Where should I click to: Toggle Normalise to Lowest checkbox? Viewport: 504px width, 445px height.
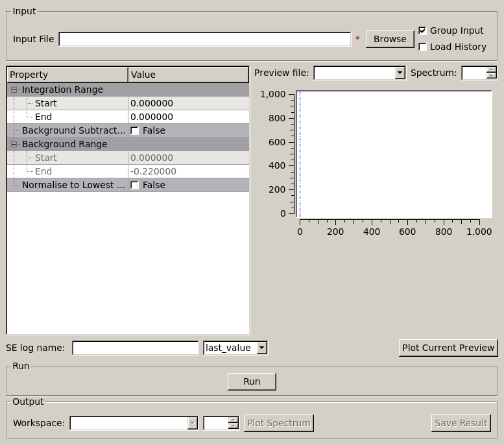coord(135,185)
